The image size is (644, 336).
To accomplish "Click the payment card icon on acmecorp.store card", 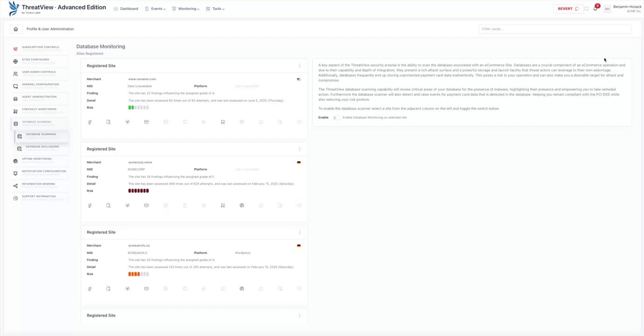I will [147, 205].
